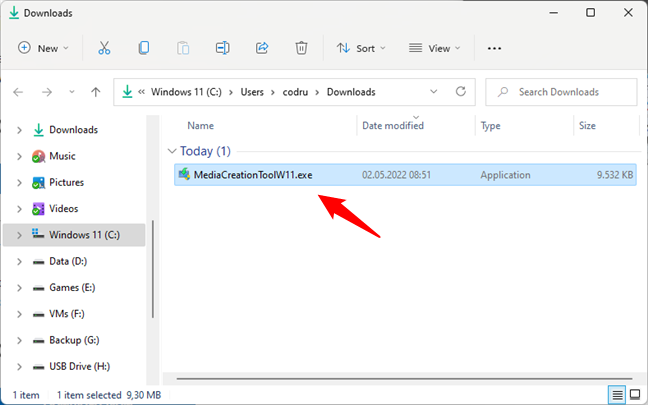
Task: Click the Search Downloads field
Action: click(561, 92)
